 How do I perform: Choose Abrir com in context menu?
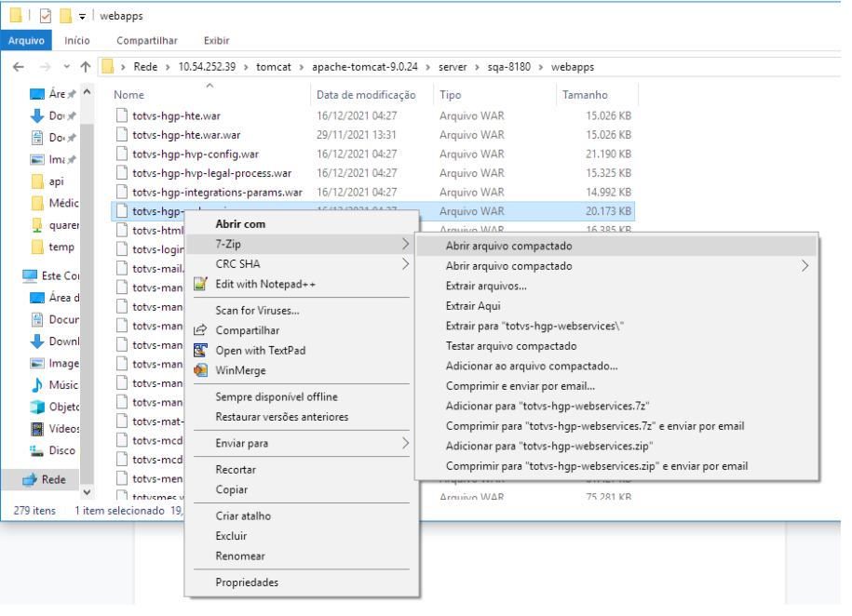click(302, 224)
